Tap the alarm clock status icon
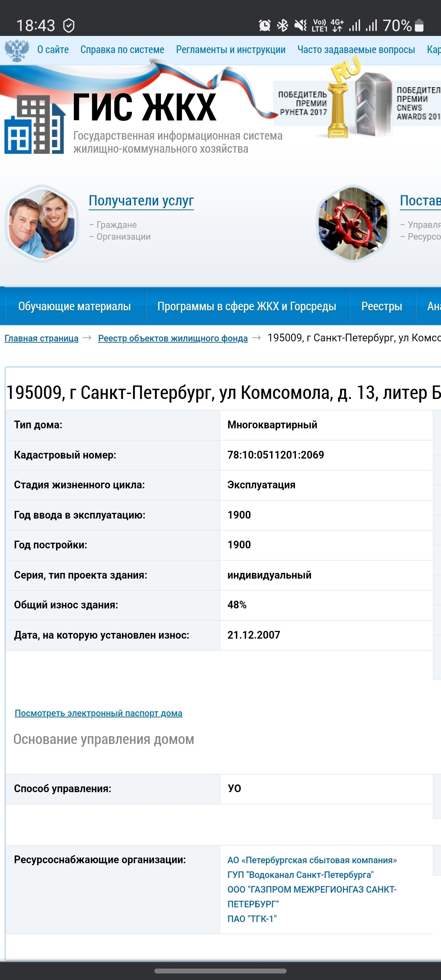The image size is (441, 980). coord(265,26)
